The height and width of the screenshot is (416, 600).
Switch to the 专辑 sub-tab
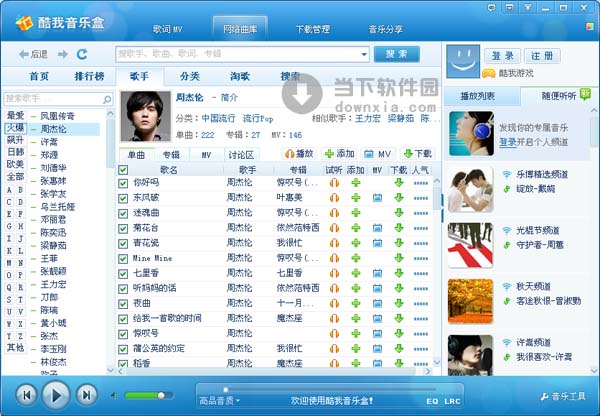click(171, 155)
